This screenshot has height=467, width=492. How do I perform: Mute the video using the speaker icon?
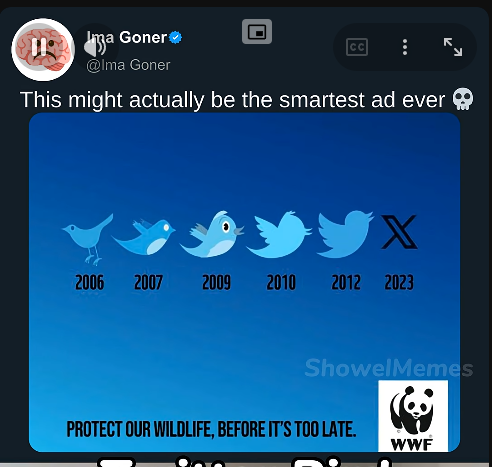(x=95, y=47)
